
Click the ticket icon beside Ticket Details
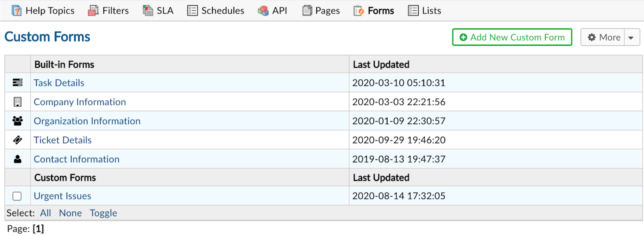(x=17, y=140)
